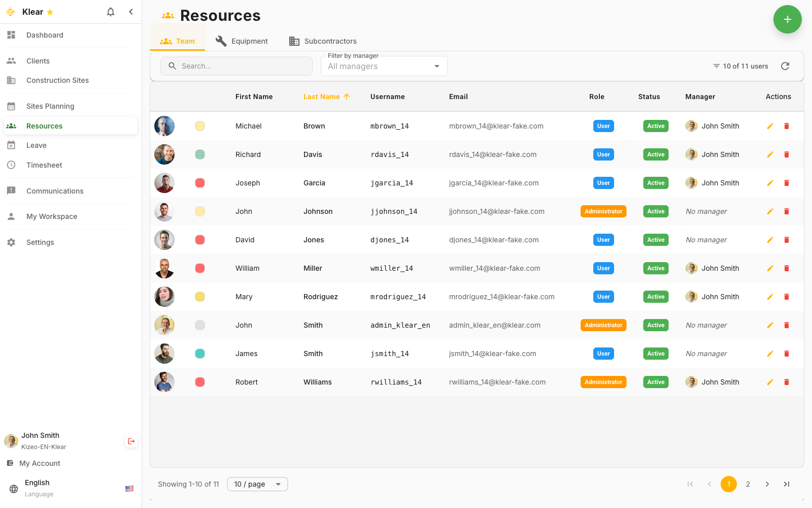812x508 pixels.
Task: Go to page 2 of results
Action: point(748,484)
